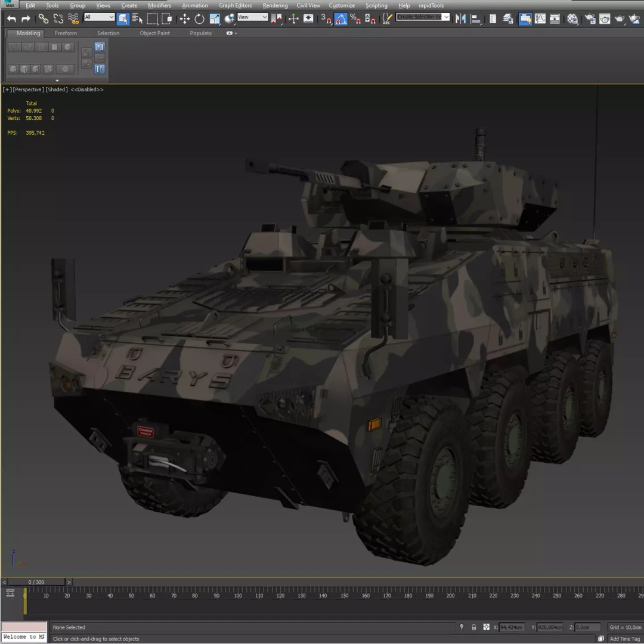Open the rapidTools menu
The image size is (644, 644).
[x=431, y=5]
